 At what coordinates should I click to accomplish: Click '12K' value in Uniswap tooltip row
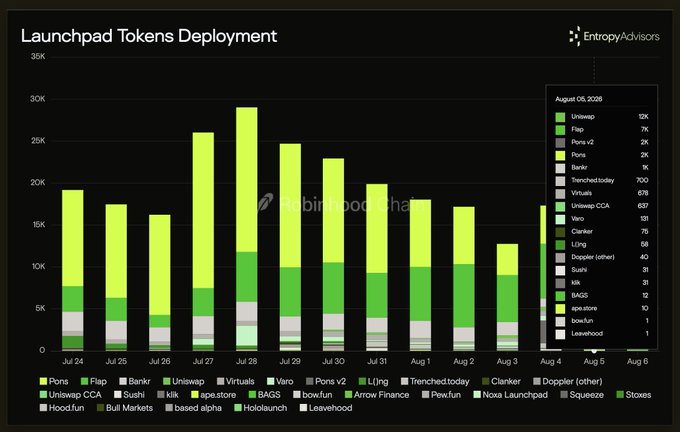click(643, 117)
